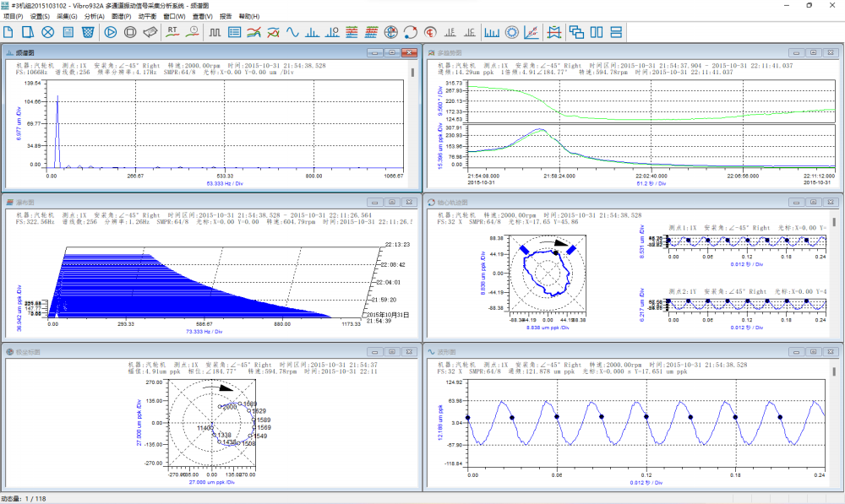The image size is (845, 504).
Task: Click the waveform window vertical scrollbar
Action: click(834, 371)
